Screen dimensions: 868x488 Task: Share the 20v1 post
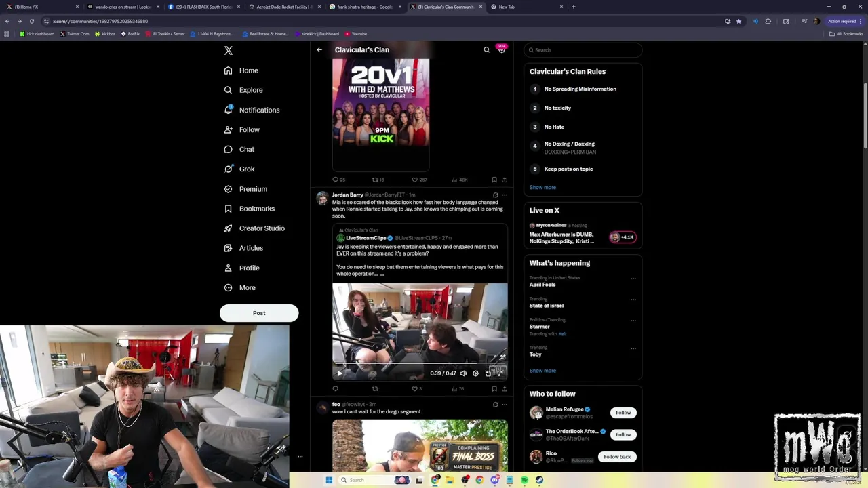(505, 180)
